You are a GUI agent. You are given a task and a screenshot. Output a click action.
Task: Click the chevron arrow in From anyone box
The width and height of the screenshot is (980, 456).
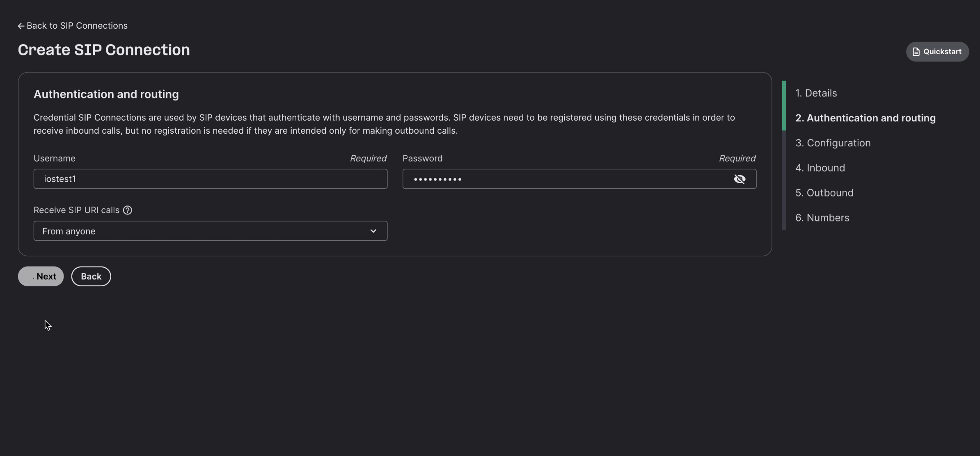click(373, 231)
